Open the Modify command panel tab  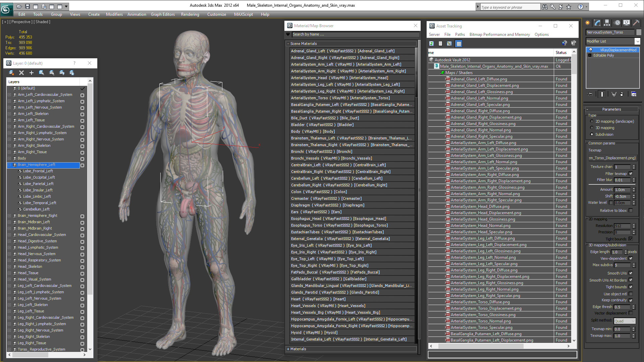(x=597, y=23)
